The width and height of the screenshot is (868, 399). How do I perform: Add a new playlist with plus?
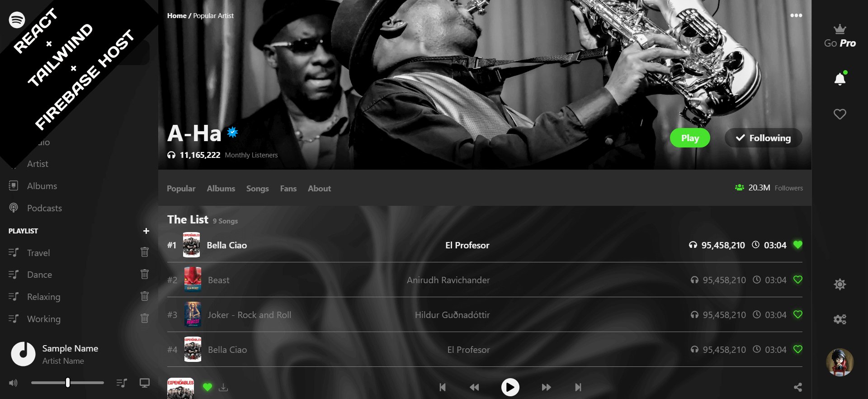point(146,231)
